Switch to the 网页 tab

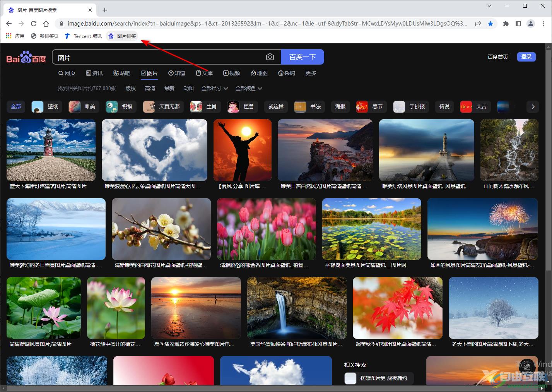point(67,73)
